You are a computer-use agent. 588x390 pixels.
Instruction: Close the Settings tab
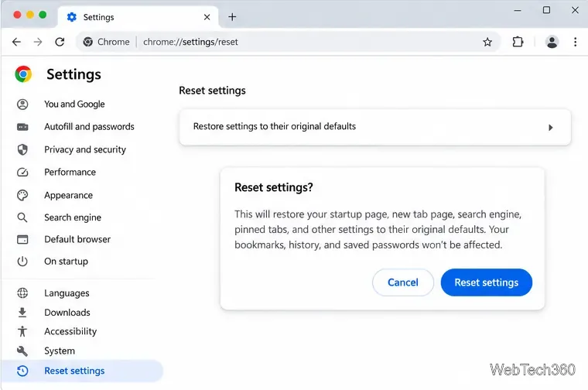(x=207, y=17)
